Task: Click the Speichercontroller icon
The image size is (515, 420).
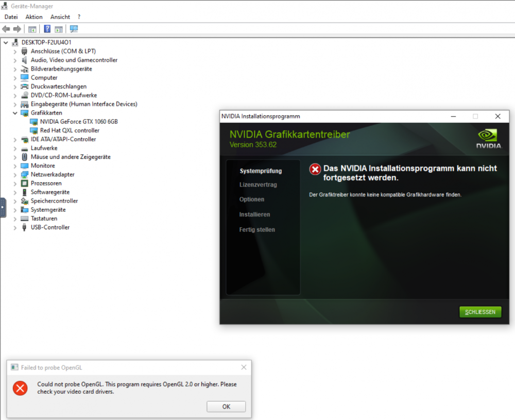Action: 24,201
